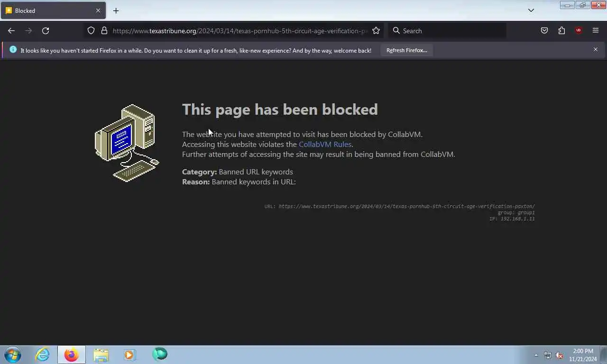Viewport: 607px width, 364px height.
Task: Click the magnifier icon in Search box
Action: [x=396, y=31]
